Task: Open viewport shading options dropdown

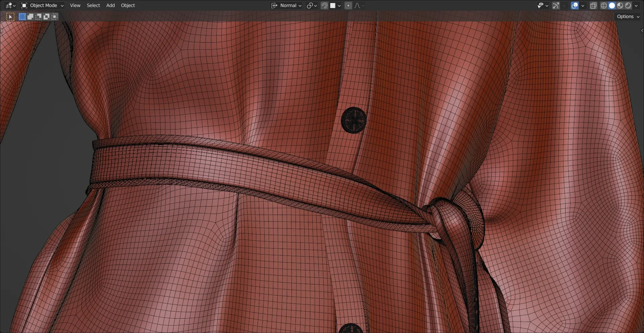Action: (x=636, y=5)
